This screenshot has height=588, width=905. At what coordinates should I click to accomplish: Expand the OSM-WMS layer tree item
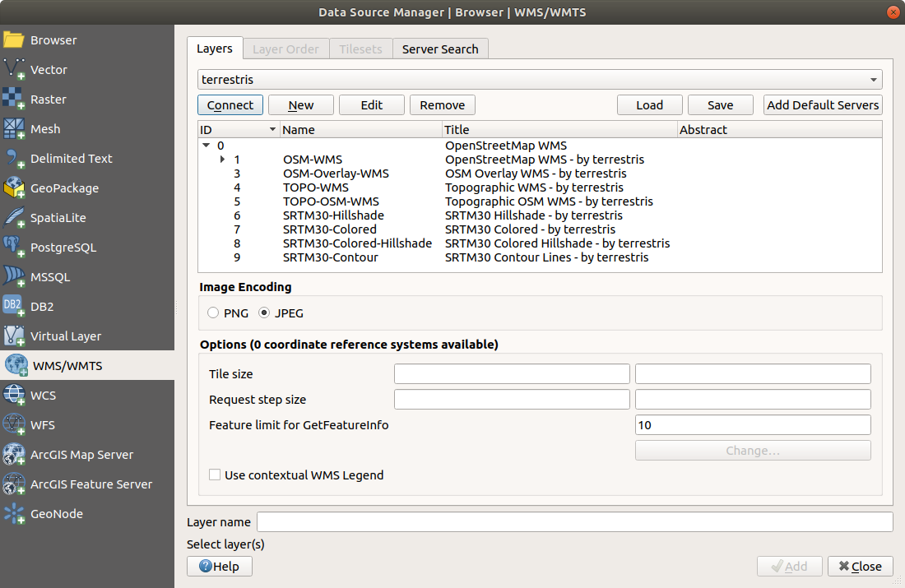click(223, 160)
